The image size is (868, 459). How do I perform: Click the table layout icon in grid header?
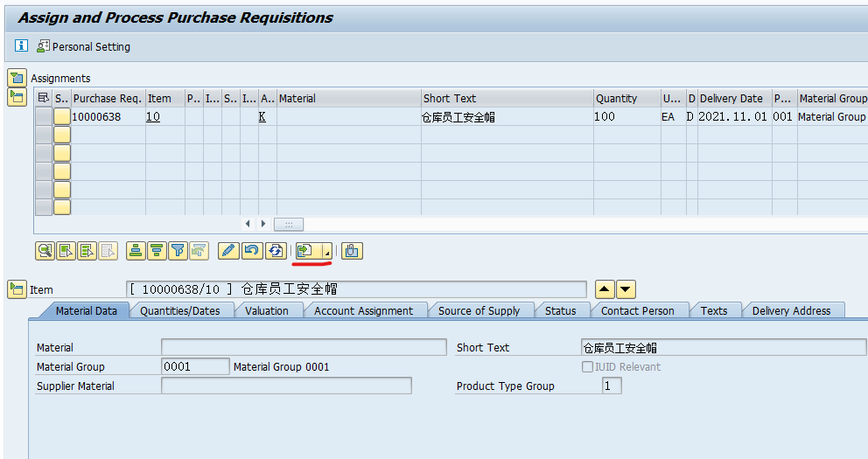tap(43, 98)
